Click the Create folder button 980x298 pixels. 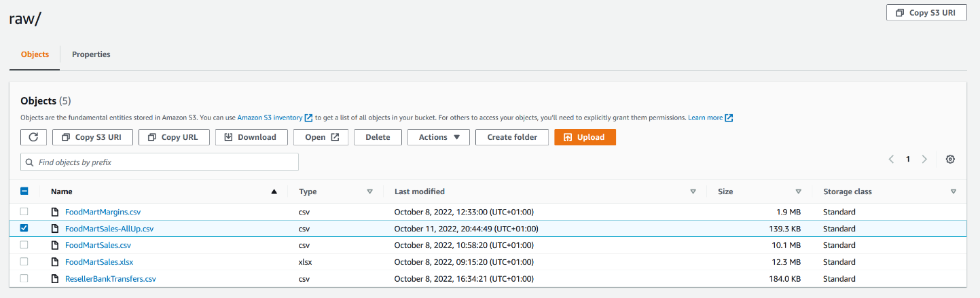click(x=512, y=137)
